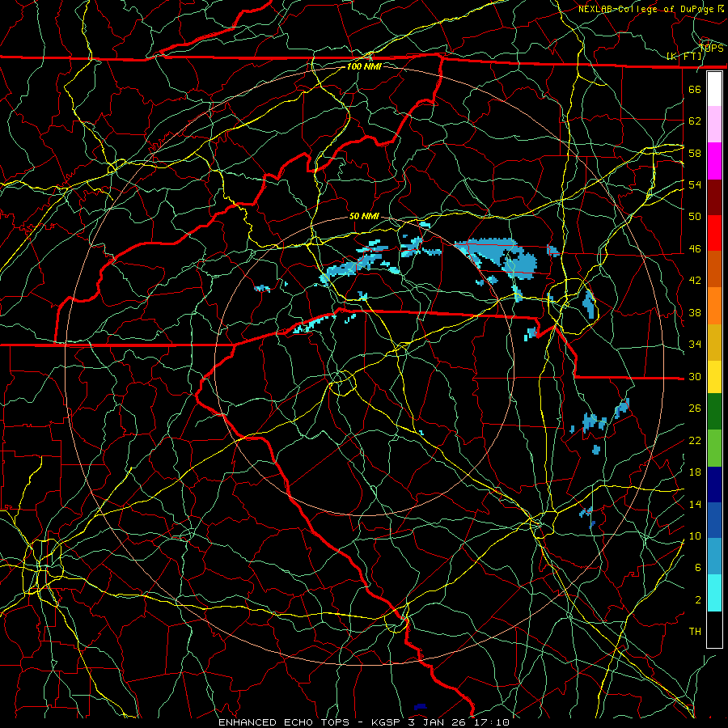
Task: Click the white swatch in the color scale
Action: click(714, 89)
